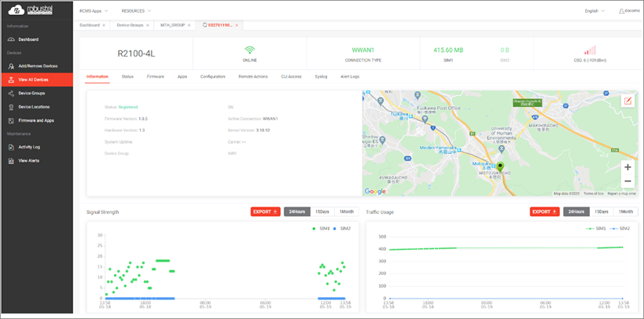Select the CLI Access tab
Viewport: 644px width, 319px height.
[x=291, y=76]
